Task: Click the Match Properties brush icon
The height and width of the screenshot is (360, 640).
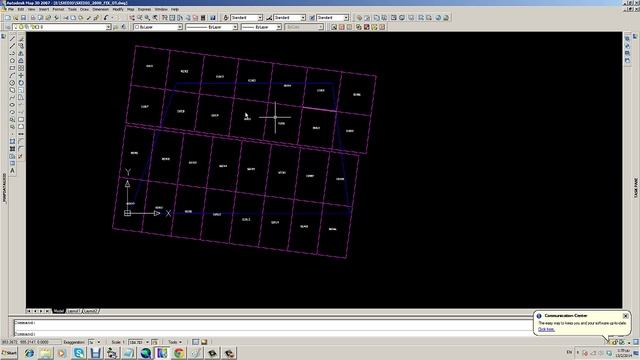Action: [x=89, y=18]
